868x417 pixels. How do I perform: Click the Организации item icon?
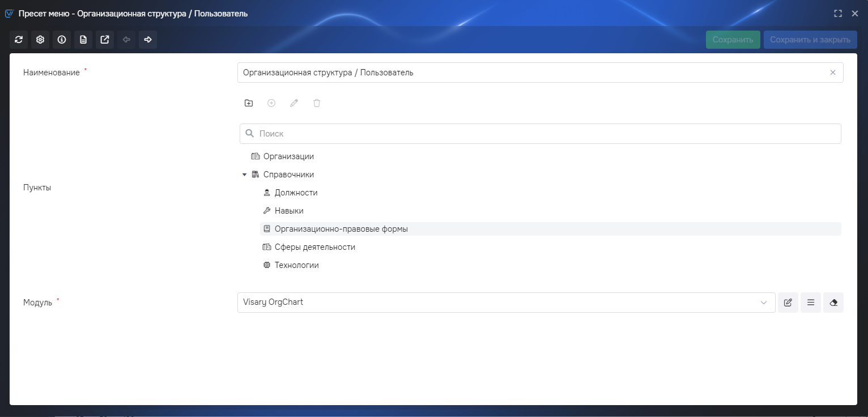(x=256, y=156)
